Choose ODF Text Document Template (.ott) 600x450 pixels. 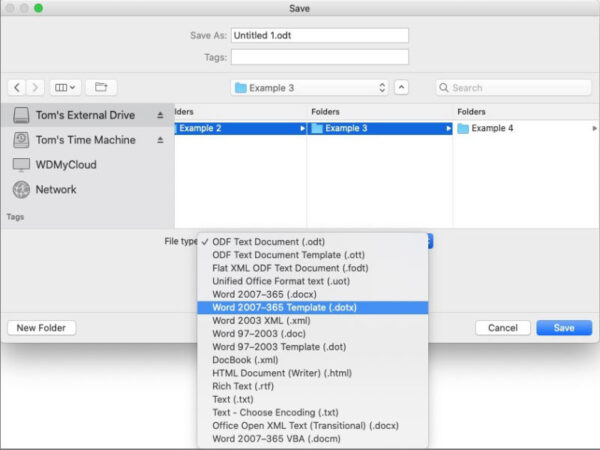point(313,255)
